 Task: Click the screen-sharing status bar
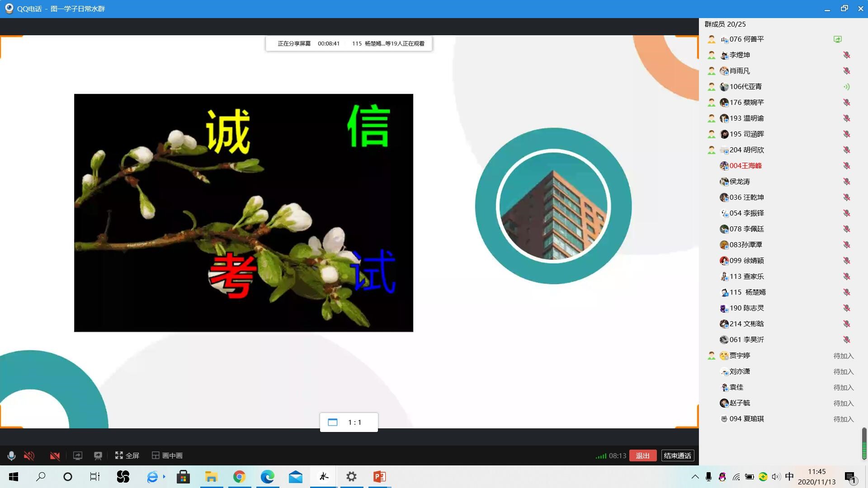(x=349, y=43)
